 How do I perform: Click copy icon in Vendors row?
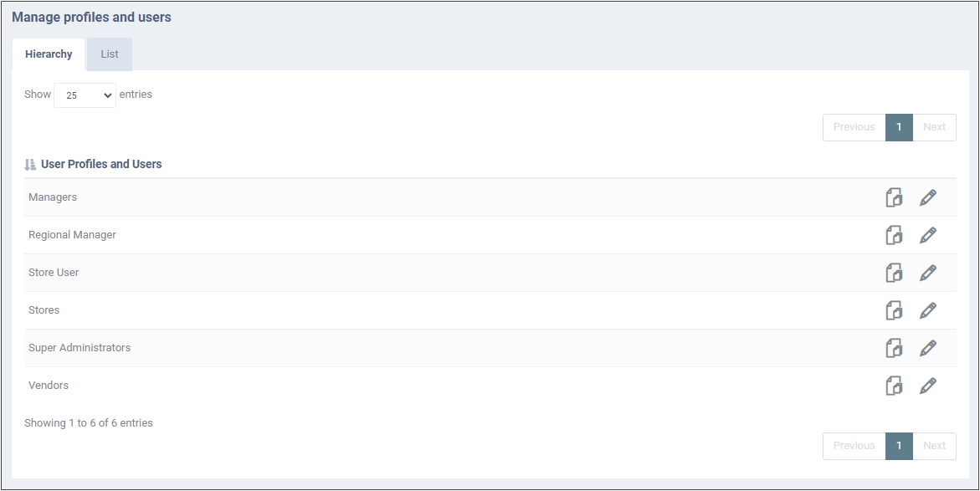pos(895,386)
